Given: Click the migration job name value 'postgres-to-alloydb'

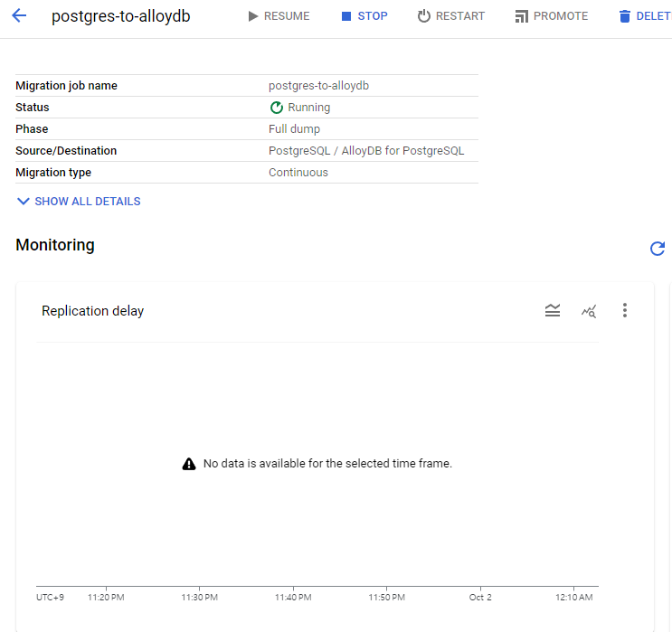Looking at the screenshot, I should coord(319,86).
